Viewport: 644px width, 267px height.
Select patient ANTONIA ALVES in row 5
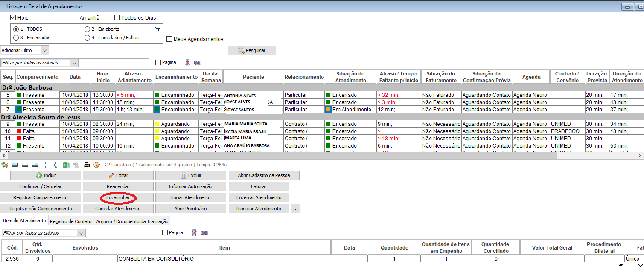point(240,96)
